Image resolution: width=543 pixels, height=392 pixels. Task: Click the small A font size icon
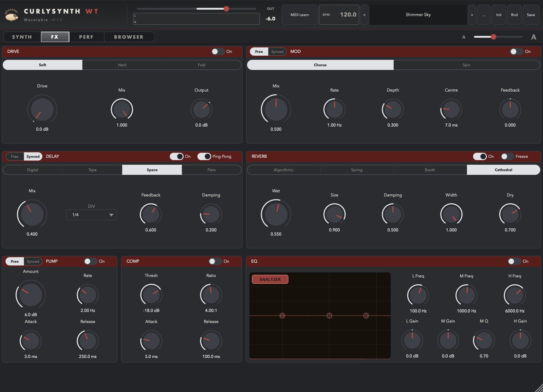click(464, 37)
